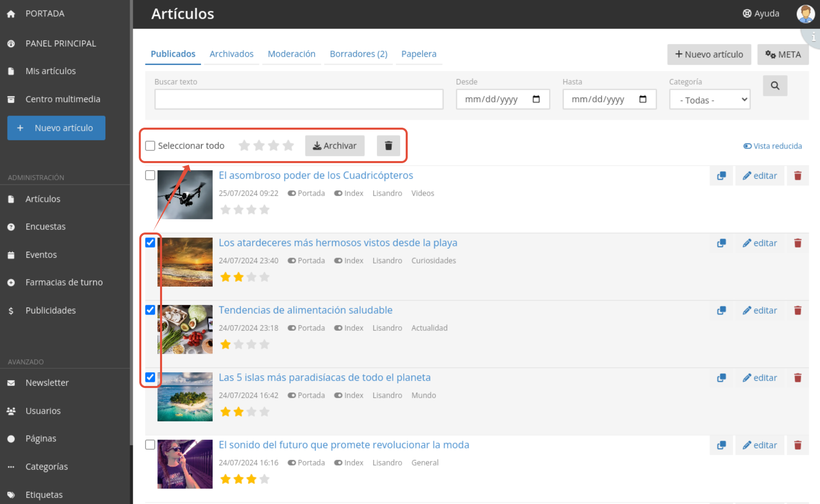Rate the Cuadricópteros article four stars

pos(264,210)
